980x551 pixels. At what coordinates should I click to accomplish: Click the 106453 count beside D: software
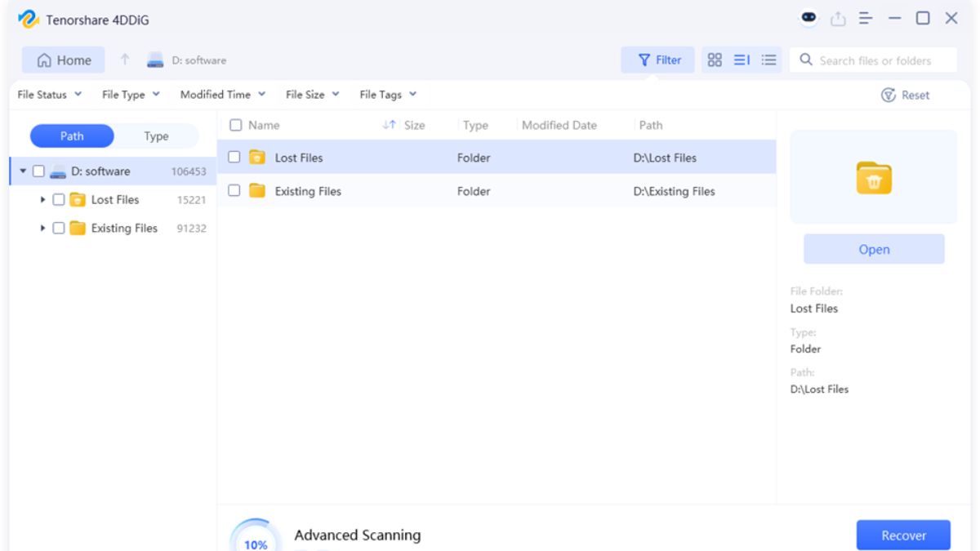pos(189,171)
